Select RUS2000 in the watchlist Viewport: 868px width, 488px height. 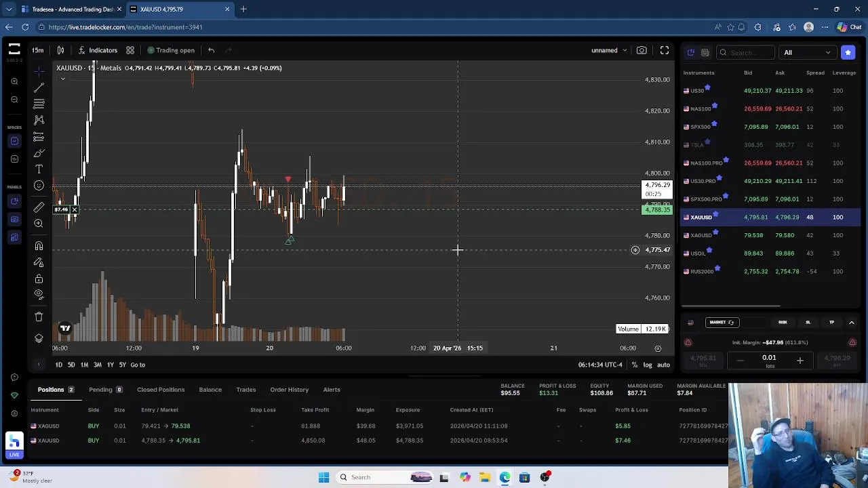771,271
